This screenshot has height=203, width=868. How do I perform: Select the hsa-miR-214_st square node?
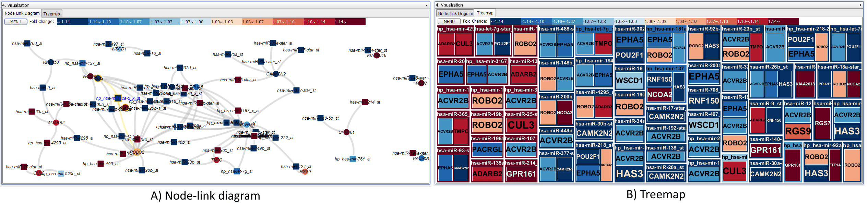pyautogui.click(x=365, y=102)
